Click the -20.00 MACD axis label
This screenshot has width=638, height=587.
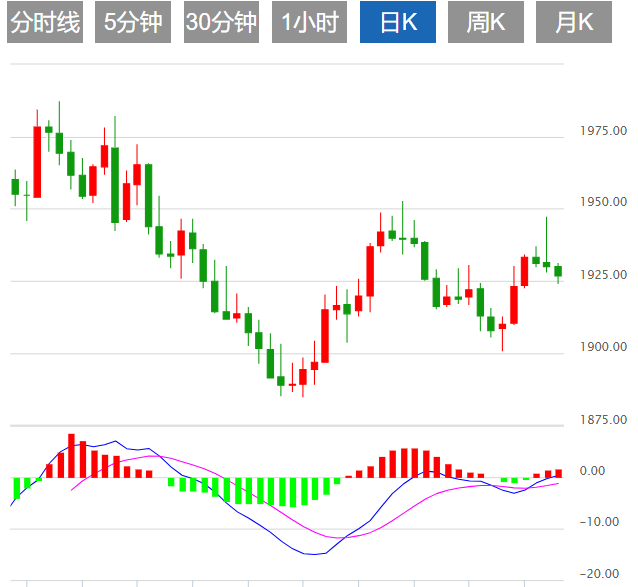pos(599,574)
